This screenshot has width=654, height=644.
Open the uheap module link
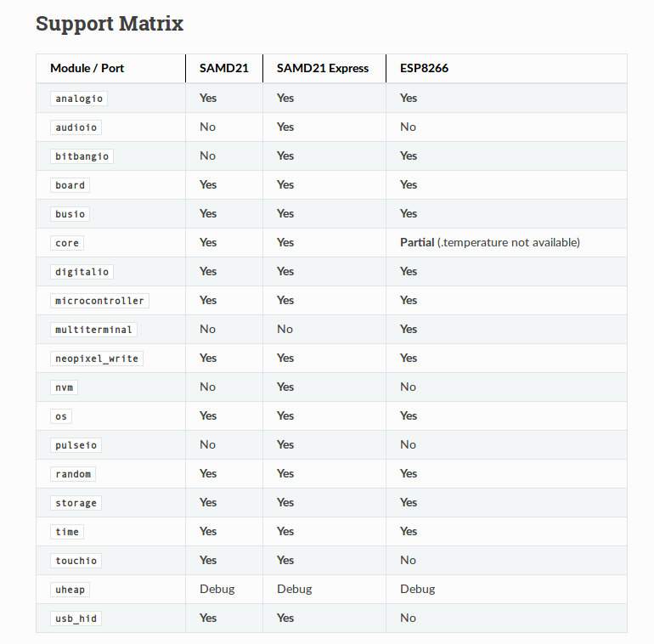pyautogui.click(x=70, y=590)
